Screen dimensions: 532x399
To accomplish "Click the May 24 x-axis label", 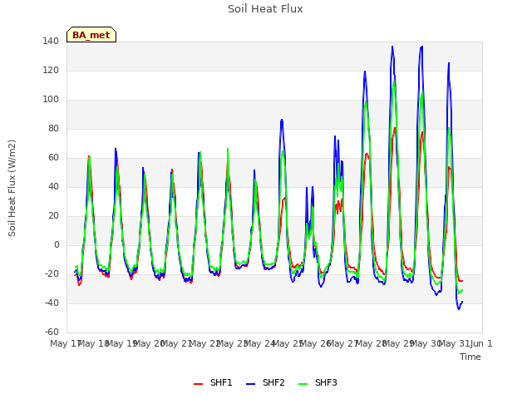I will (260, 343).
